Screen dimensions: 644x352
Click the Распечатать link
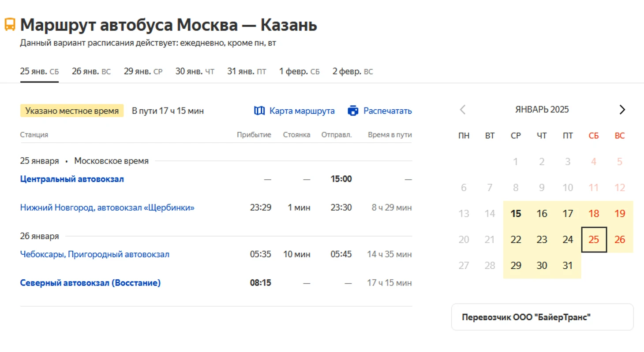387,111
